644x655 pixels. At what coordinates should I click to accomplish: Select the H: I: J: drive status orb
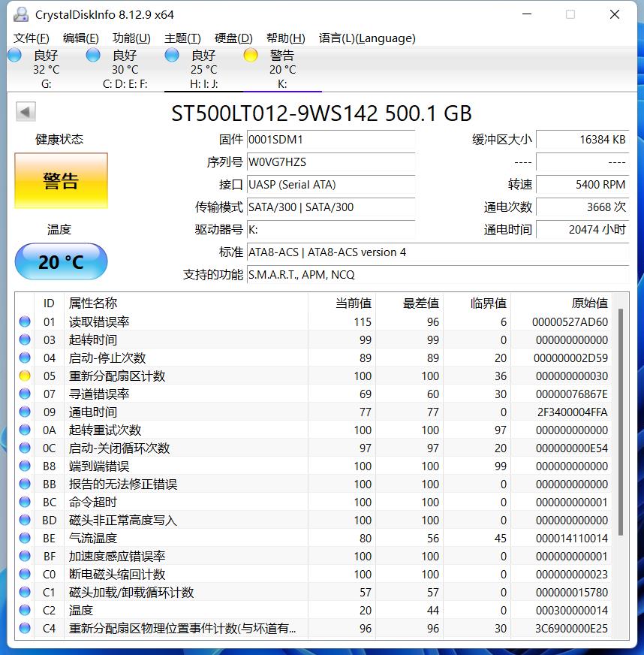172,55
